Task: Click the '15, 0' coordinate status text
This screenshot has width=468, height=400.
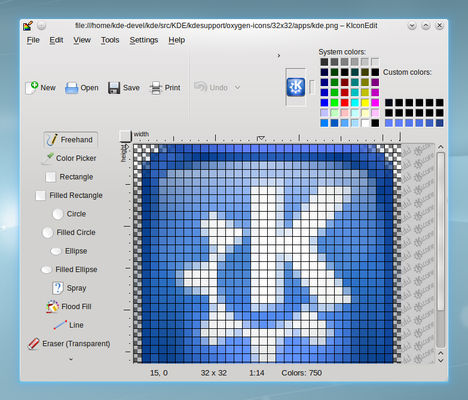Action: (159, 373)
